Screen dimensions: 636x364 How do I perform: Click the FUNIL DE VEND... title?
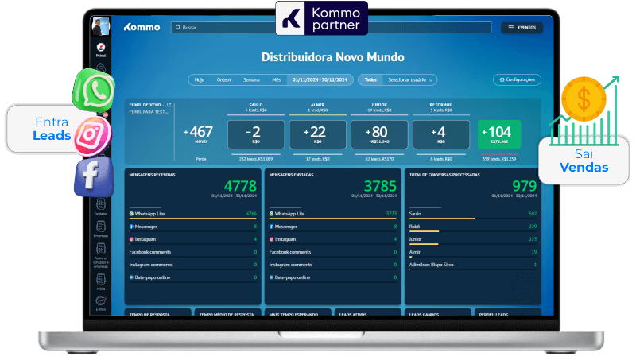pos(146,105)
